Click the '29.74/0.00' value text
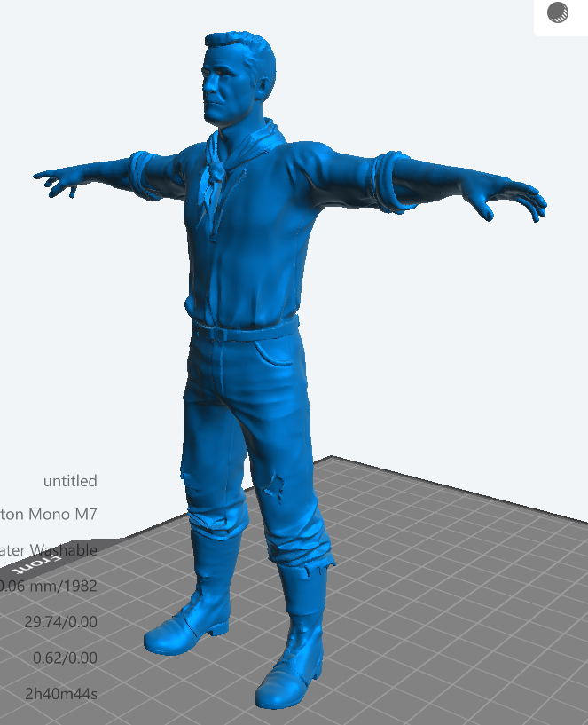This screenshot has width=588, height=725. point(61,622)
